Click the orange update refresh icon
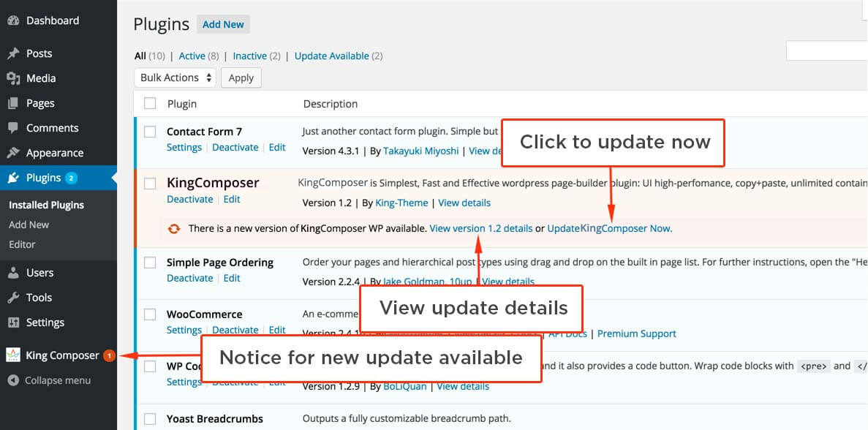 [x=174, y=229]
